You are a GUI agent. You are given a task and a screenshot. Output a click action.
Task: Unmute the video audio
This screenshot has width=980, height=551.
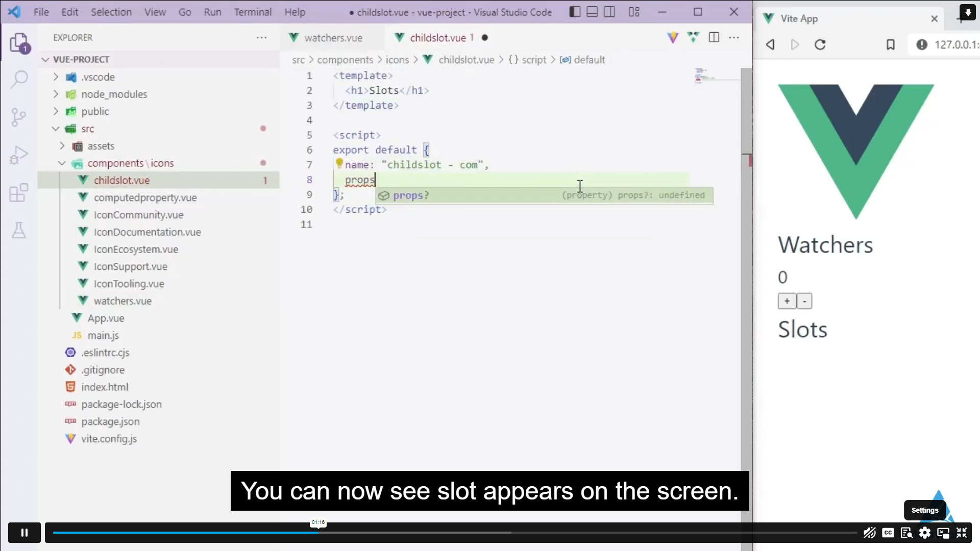click(870, 533)
